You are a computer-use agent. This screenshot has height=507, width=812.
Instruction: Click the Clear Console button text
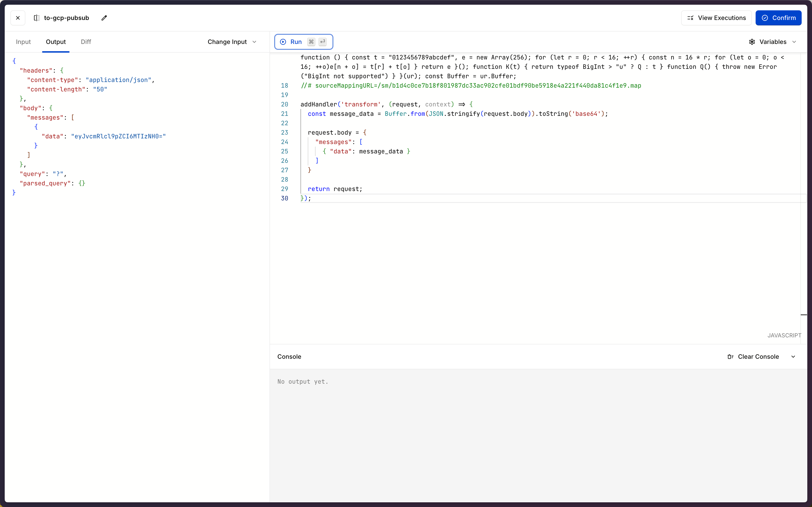(758, 357)
